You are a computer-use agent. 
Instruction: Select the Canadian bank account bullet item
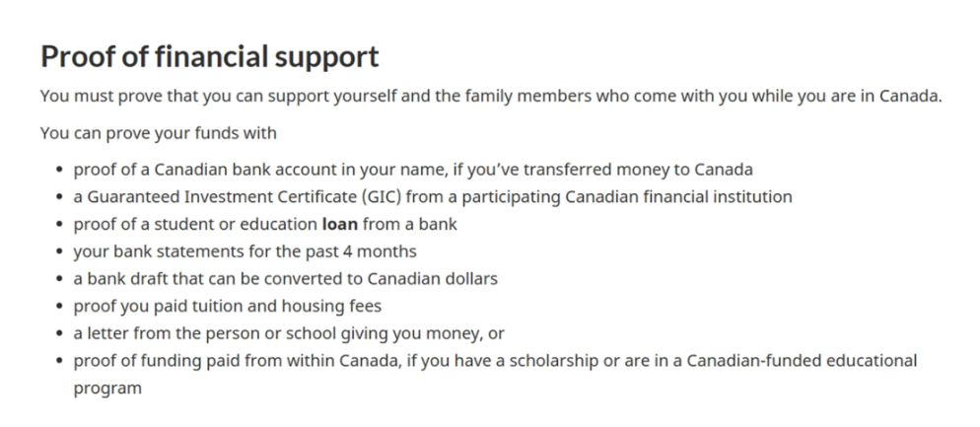[413, 169]
